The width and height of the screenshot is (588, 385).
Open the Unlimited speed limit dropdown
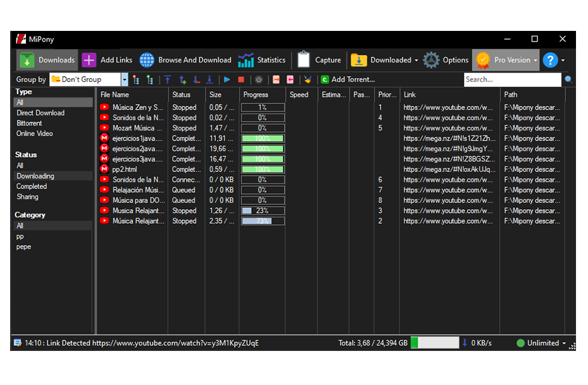[541, 343]
